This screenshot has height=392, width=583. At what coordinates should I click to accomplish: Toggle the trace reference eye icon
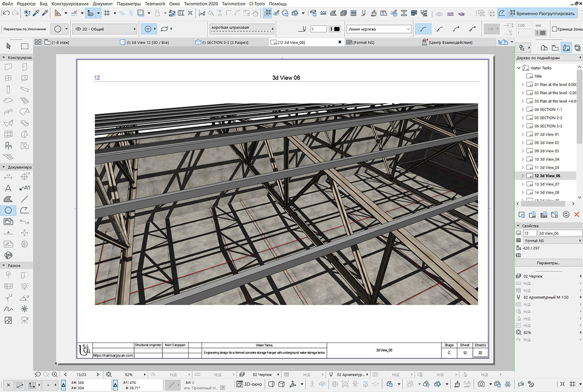(x=439, y=14)
